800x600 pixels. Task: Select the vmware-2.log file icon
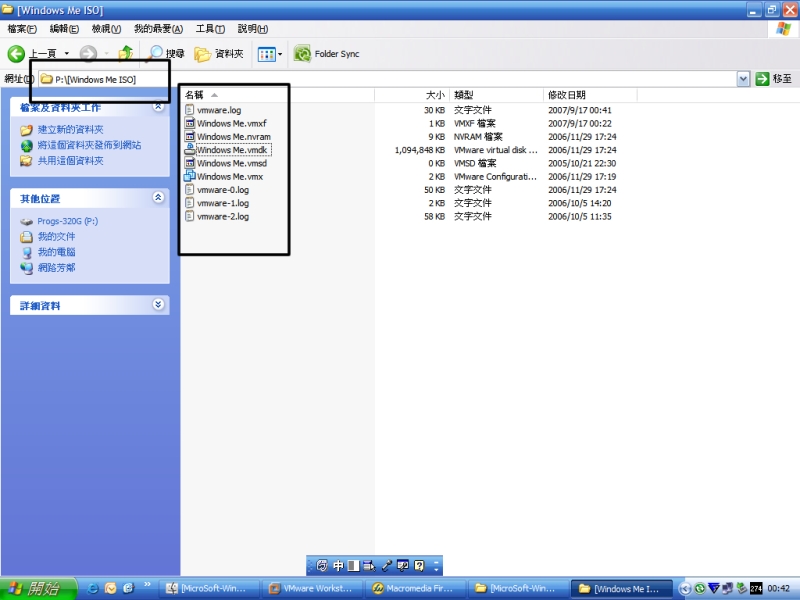coord(189,216)
